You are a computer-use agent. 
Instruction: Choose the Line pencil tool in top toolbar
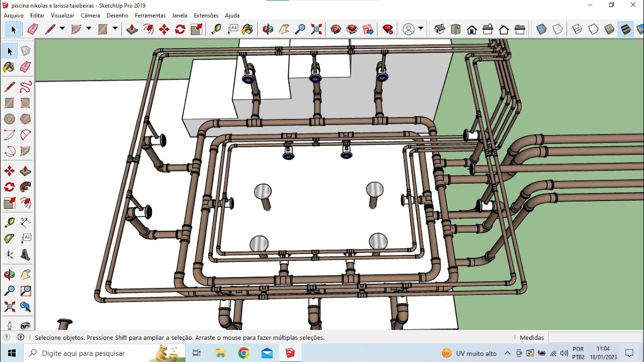(x=50, y=29)
